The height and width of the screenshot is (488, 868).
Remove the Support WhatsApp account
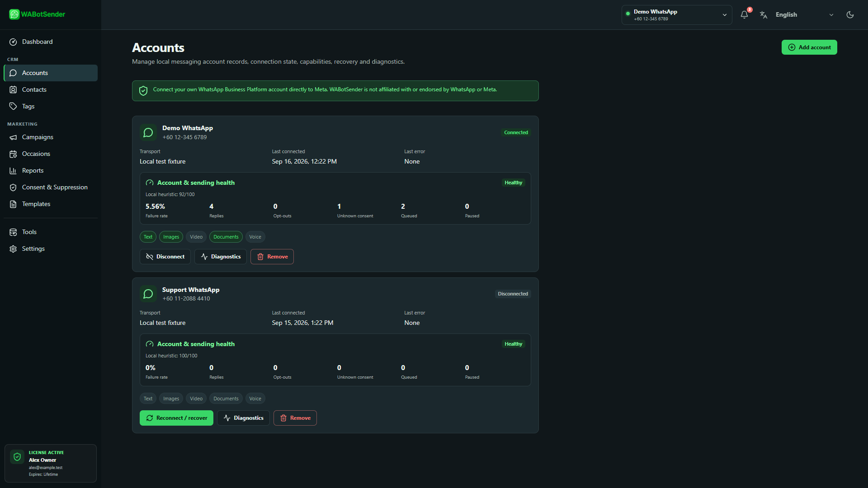tap(295, 418)
